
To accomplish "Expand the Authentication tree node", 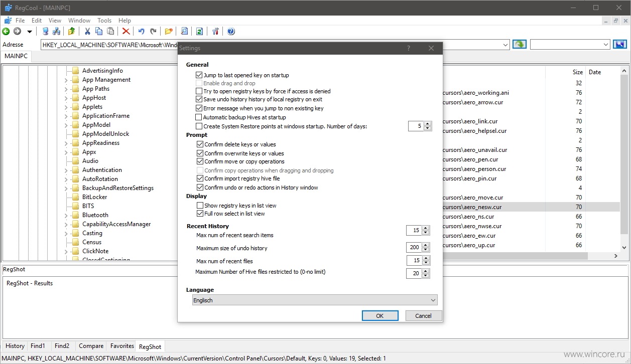I will [66, 170].
